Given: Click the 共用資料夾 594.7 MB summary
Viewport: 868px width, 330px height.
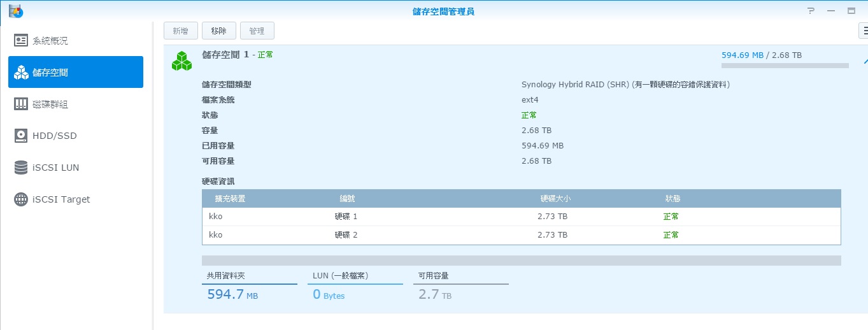Looking at the screenshot, I should [x=250, y=286].
